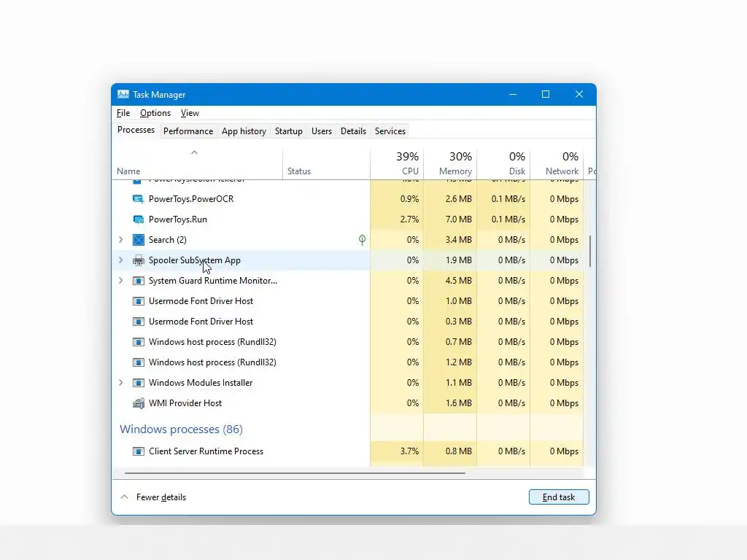Switch to the Users tab
Viewport: 747px width, 560px height.
[322, 131]
